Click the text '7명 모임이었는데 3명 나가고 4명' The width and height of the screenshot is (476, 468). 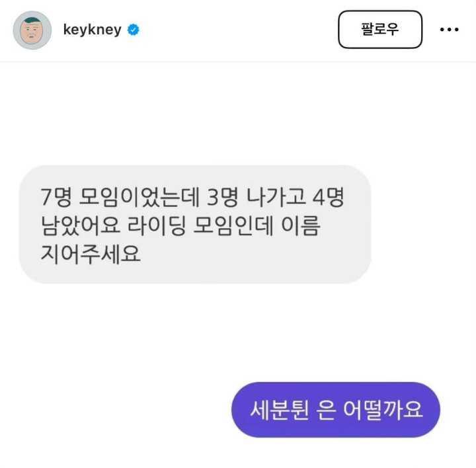[192, 197]
